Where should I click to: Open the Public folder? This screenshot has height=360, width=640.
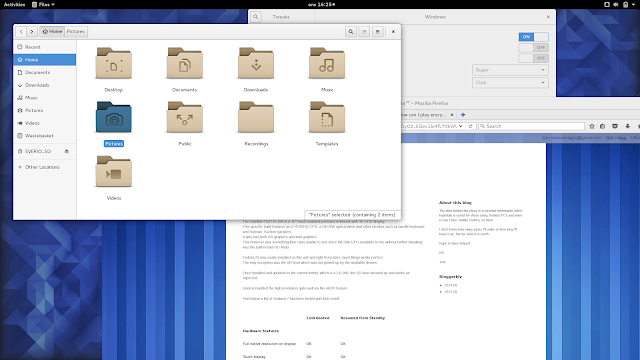click(184, 118)
